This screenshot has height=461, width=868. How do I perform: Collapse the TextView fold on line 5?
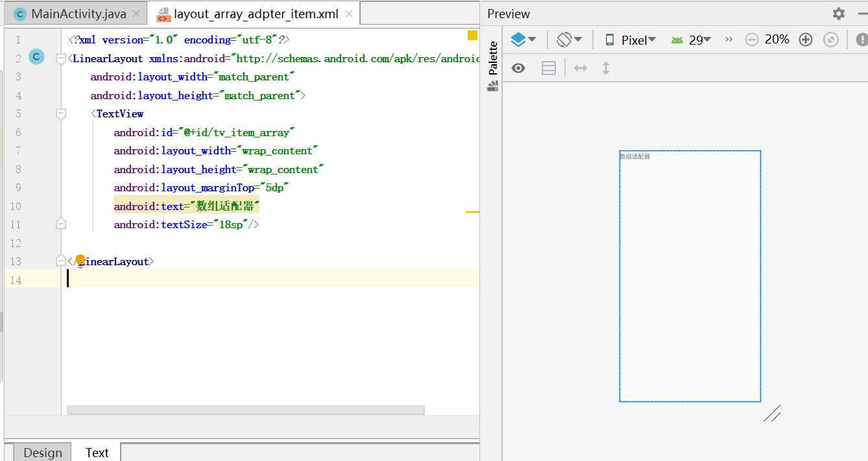coord(61,114)
